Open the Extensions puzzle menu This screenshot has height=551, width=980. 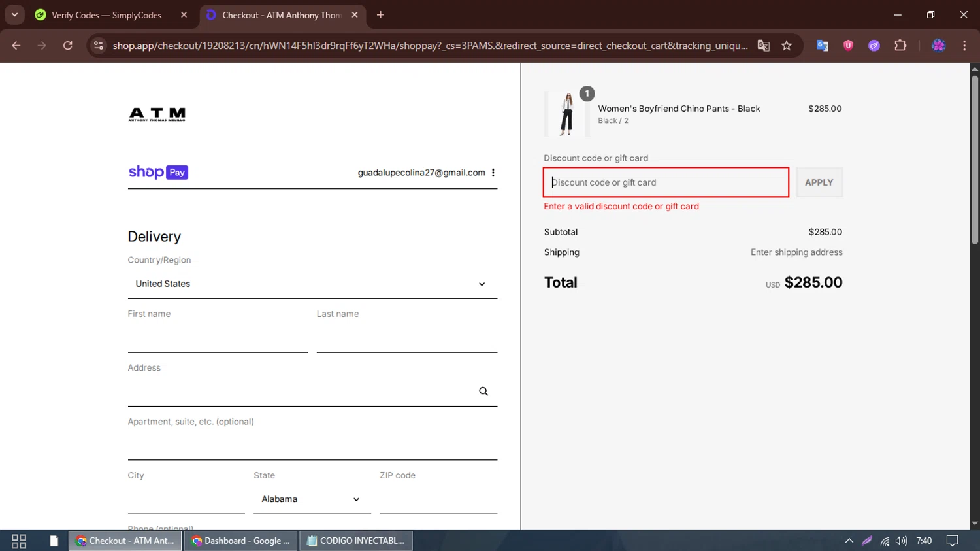(x=900, y=45)
